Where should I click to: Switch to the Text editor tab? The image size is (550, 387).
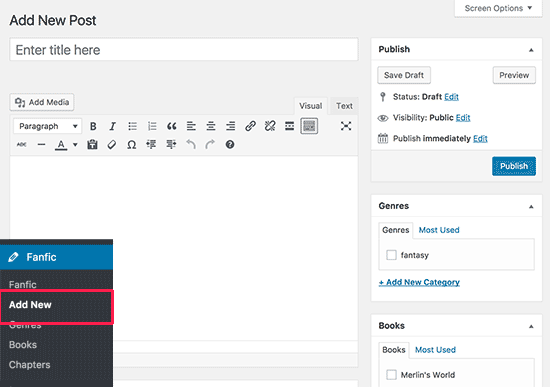[344, 106]
